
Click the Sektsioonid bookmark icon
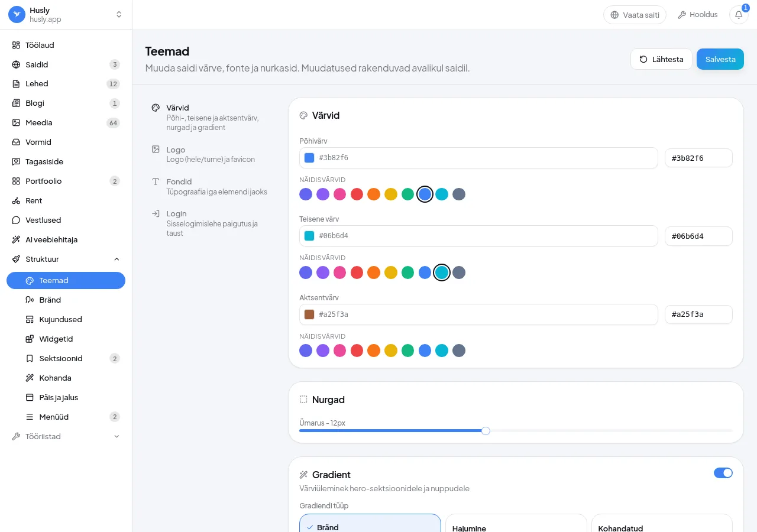(x=30, y=359)
